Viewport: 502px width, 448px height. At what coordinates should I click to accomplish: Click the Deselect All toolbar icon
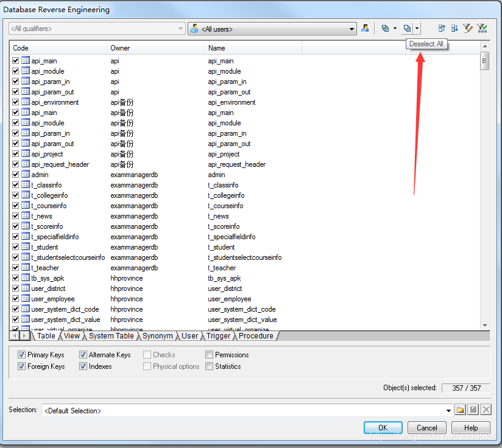[407, 29]
